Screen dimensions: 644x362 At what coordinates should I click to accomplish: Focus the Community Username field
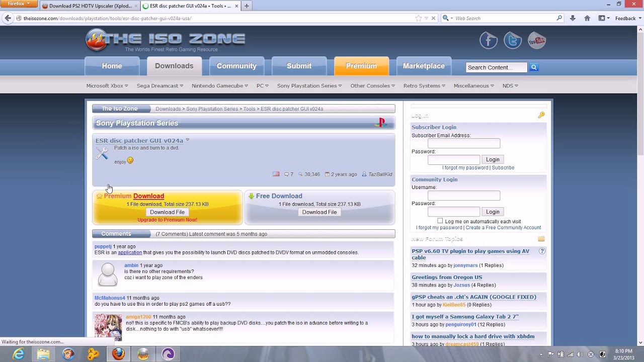pos(464,196)
